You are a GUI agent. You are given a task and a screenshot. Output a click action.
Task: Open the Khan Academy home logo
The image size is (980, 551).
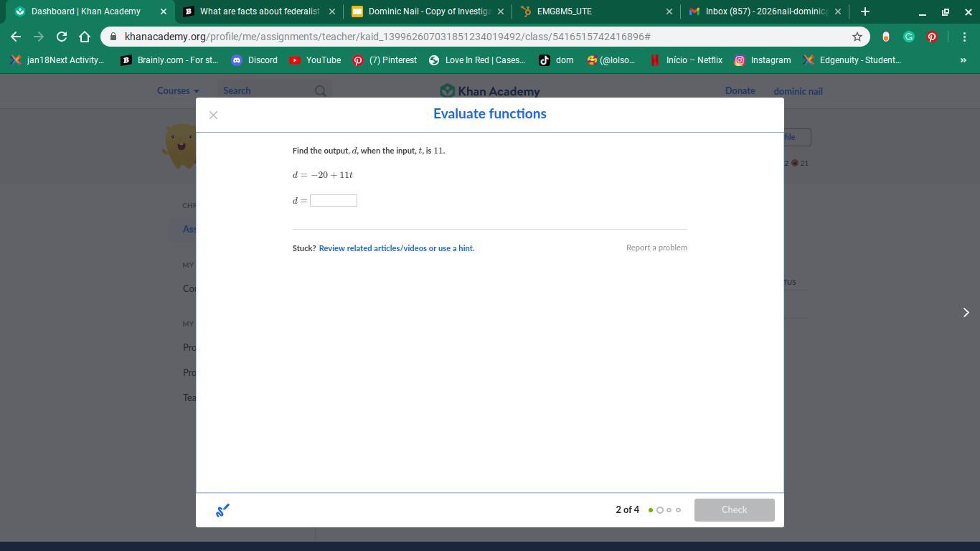coord(490,91)
